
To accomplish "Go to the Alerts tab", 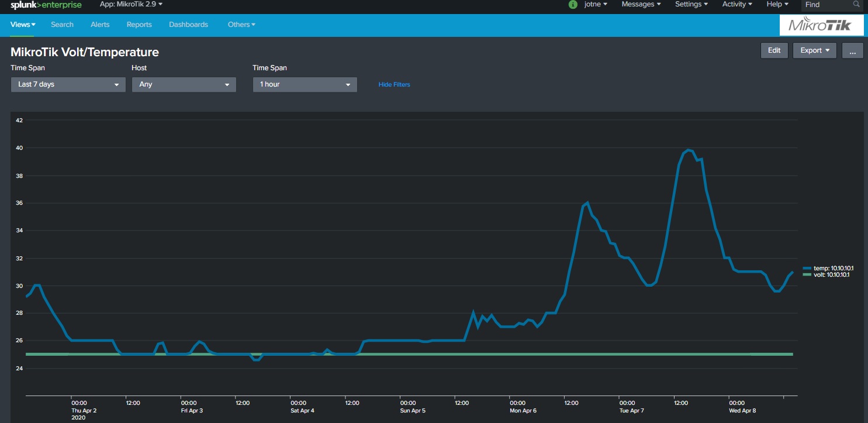I will click(x=100, y=25).
